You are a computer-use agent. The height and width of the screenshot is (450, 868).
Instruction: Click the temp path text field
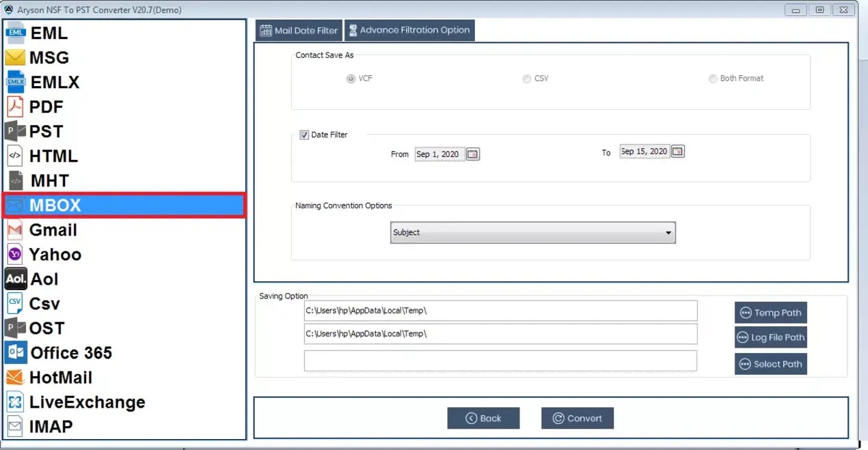coord(501,311)
